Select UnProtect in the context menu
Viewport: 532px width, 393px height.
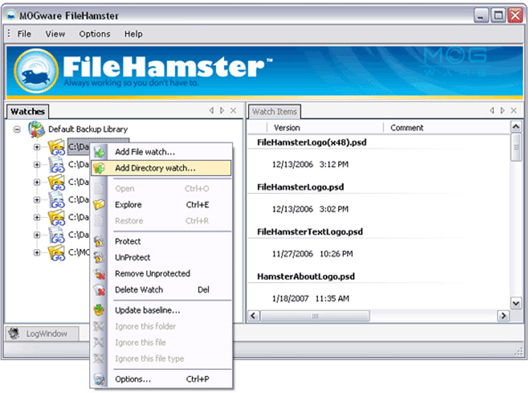click(x=162, y=257)
